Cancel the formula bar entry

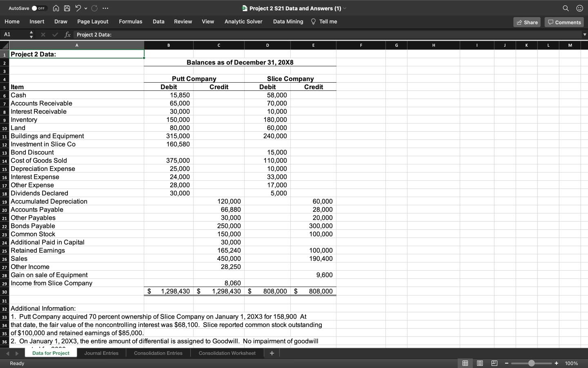pyautogui.click(x=43, y=35)
